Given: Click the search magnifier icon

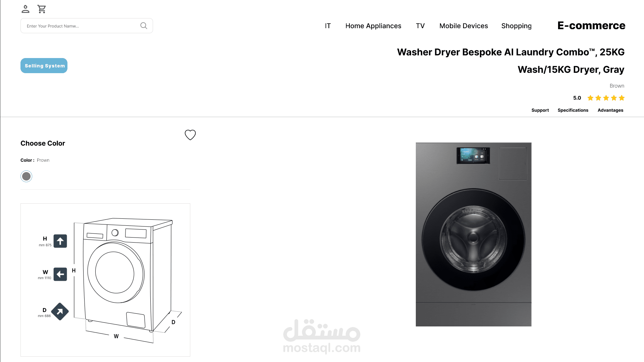Looking at the screenshot, I should (144, 26).
